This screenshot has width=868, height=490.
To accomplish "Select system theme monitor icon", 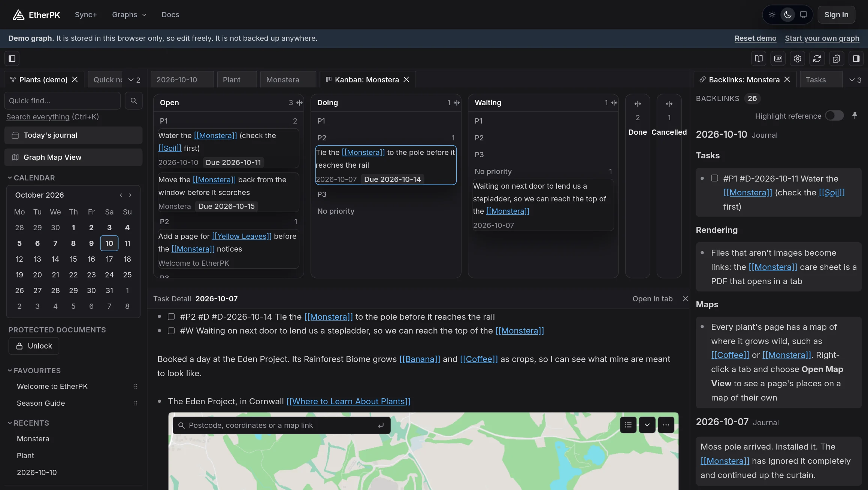I will coord(804,15).
